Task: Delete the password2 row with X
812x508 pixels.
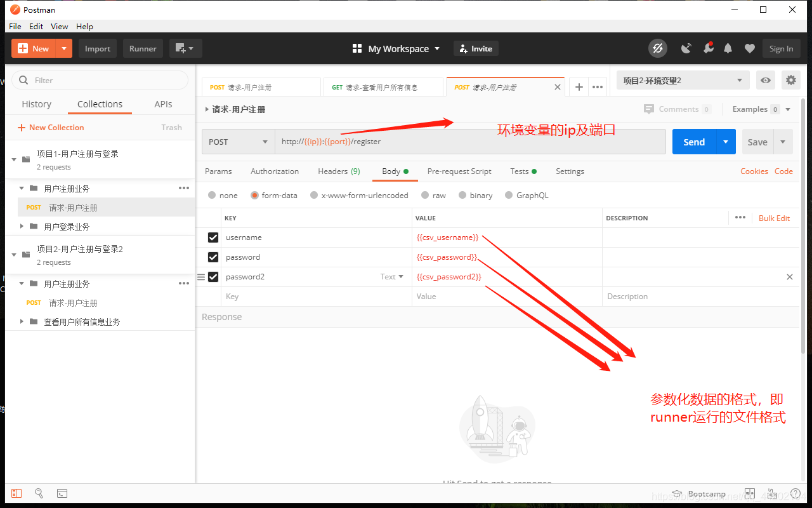Action: 790,277
